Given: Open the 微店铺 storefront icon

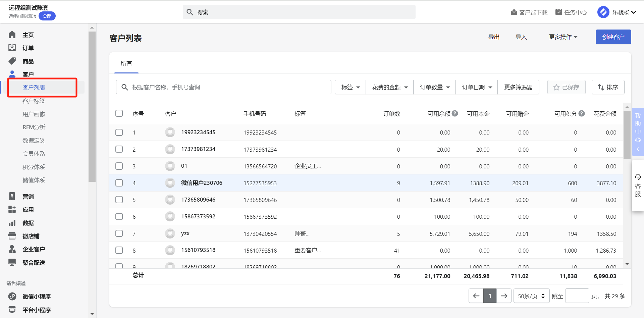Looking at the screenshot, I should [12, 236].
